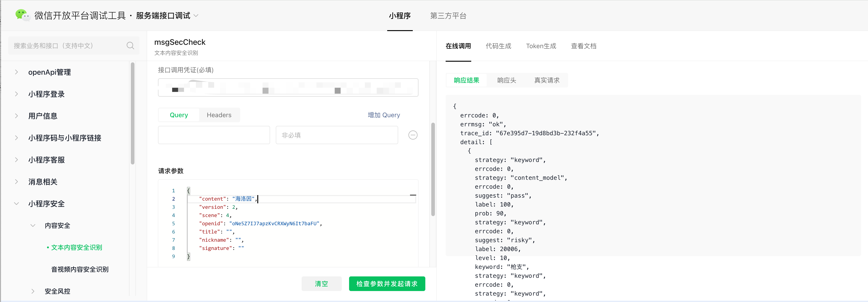Collapse the 小程序安全 chevron
The image size is (868, 302).
click(x=16, y=204)
